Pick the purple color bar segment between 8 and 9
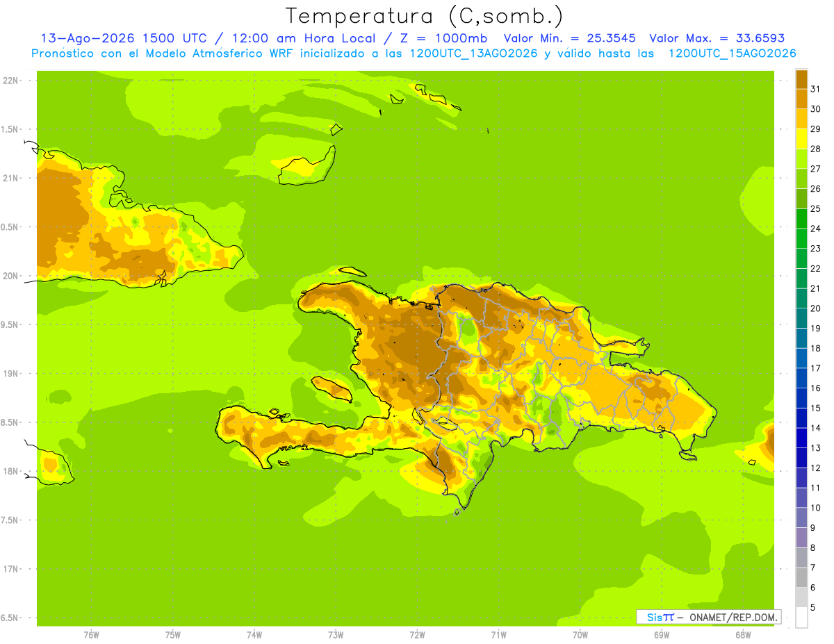Screen dimensions: 834x644 (x=801, y=538)
